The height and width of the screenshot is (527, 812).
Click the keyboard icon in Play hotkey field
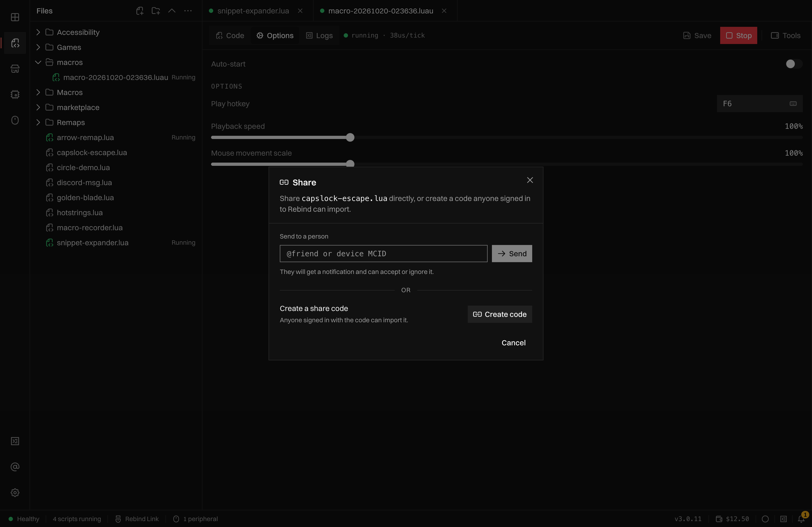click(x=793, y=104)
